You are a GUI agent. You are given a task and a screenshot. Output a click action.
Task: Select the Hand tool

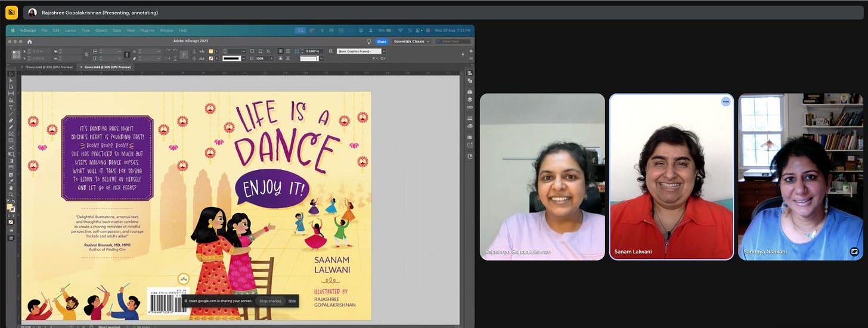[x=11, y=187]
